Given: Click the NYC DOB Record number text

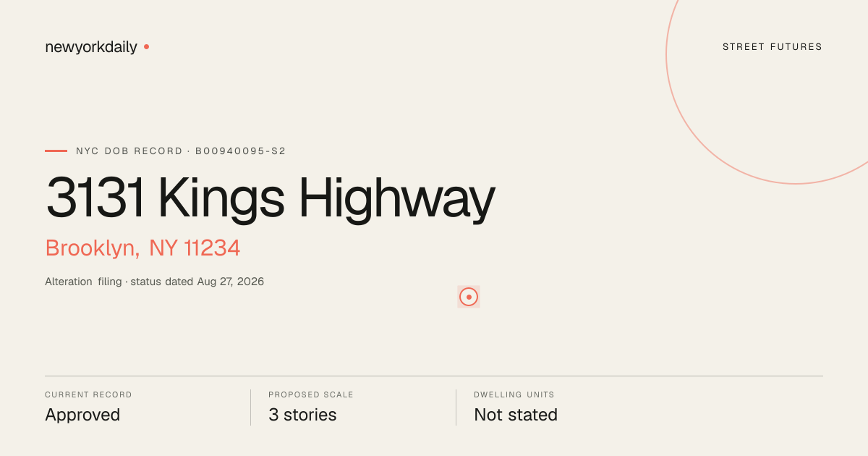Looking at the screenshot, I should click(x=181, y=151).
